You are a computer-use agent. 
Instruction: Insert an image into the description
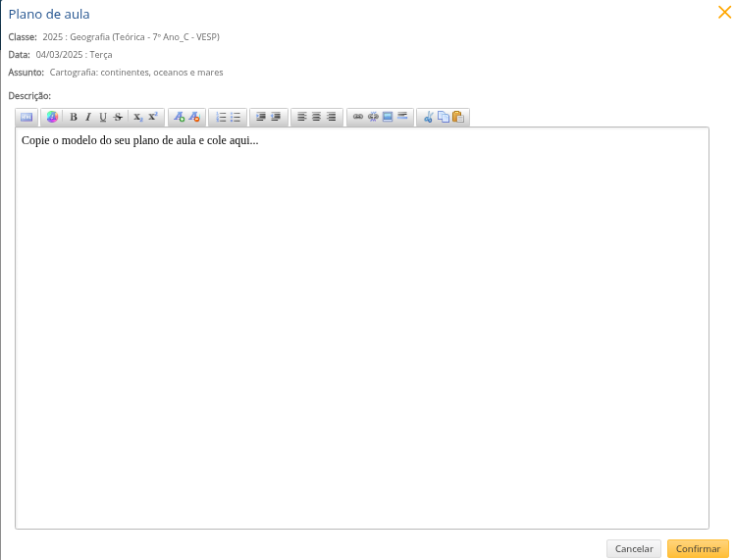click(x=388, y=117)
